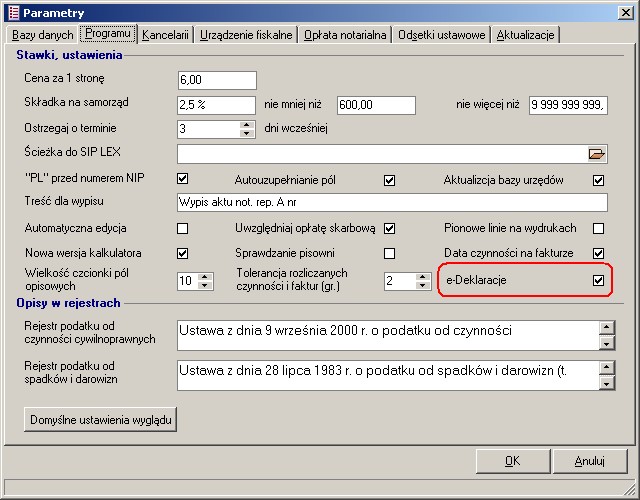Enable the Automatyczna edycja checkbox

tap(182, 228)
